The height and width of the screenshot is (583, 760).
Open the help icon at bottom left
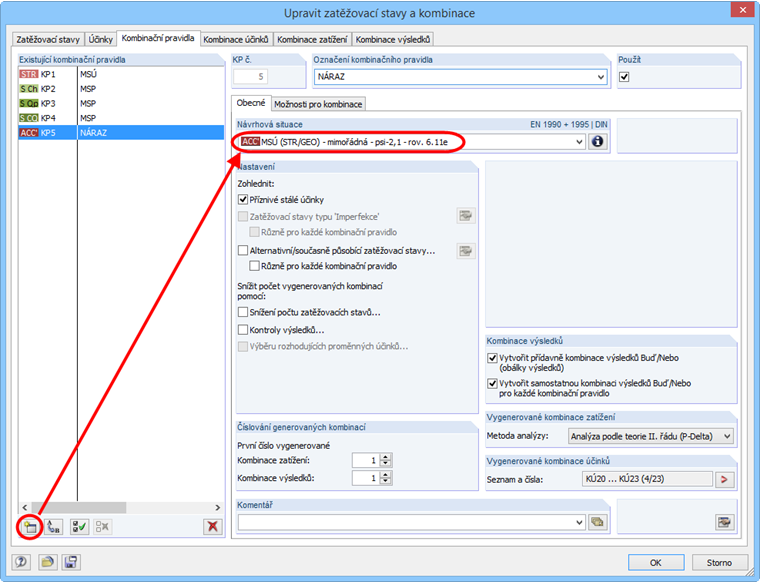[x=21, y=562]
